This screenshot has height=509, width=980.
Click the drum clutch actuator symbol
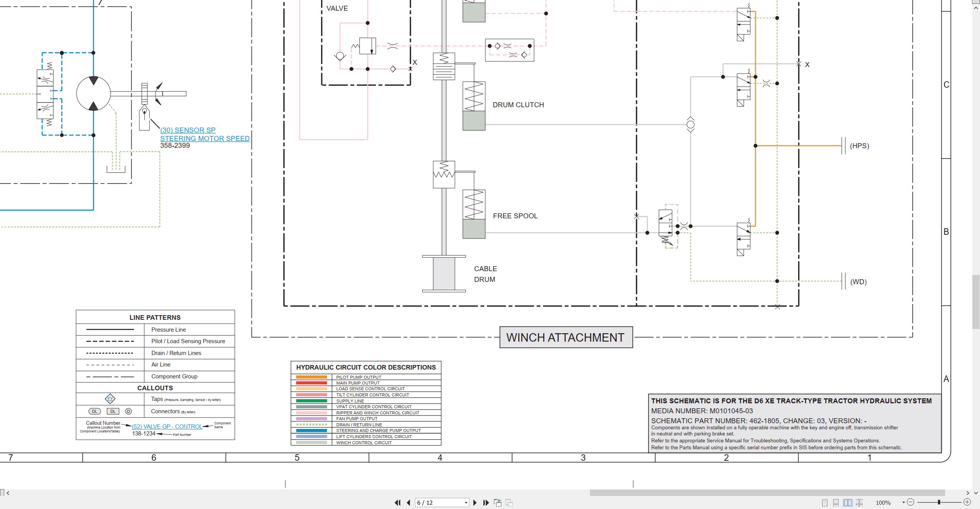pos(474,106)
